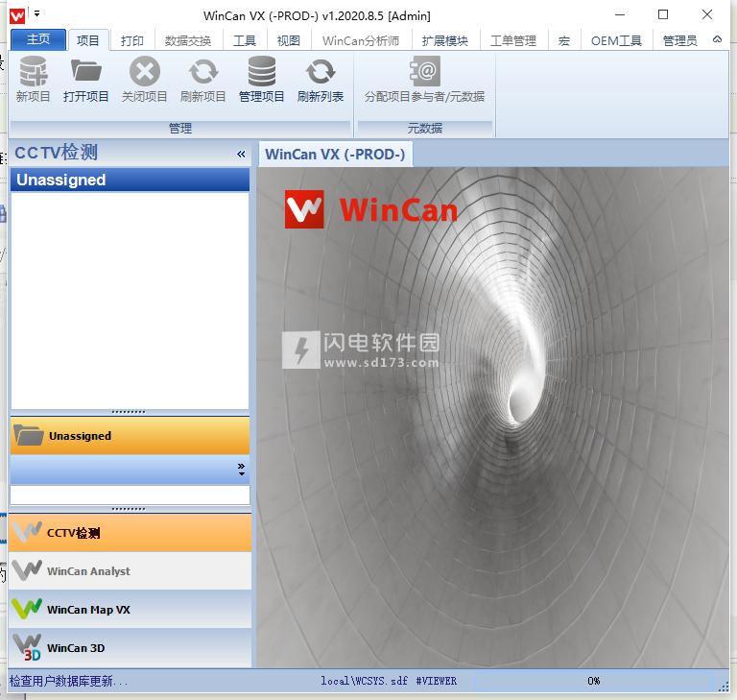Open 分配项目参与者/元数据 address book icon
737x700 pixels.
point(424,71)
